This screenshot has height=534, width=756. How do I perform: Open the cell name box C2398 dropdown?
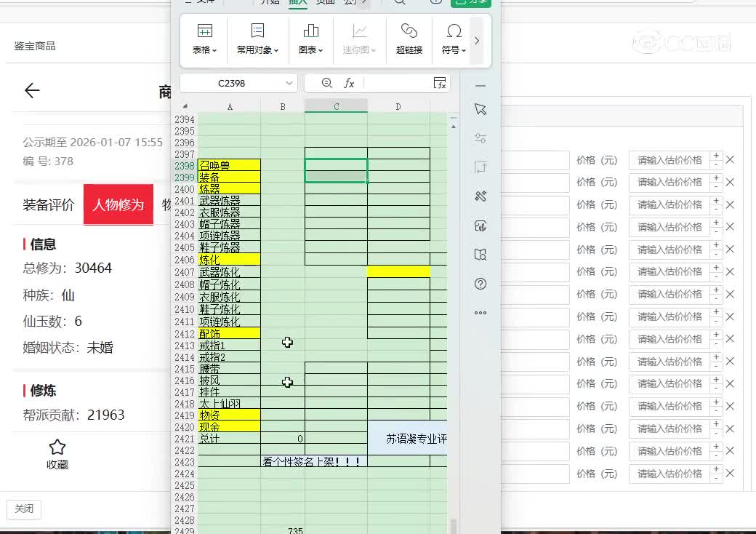point(289,83)
